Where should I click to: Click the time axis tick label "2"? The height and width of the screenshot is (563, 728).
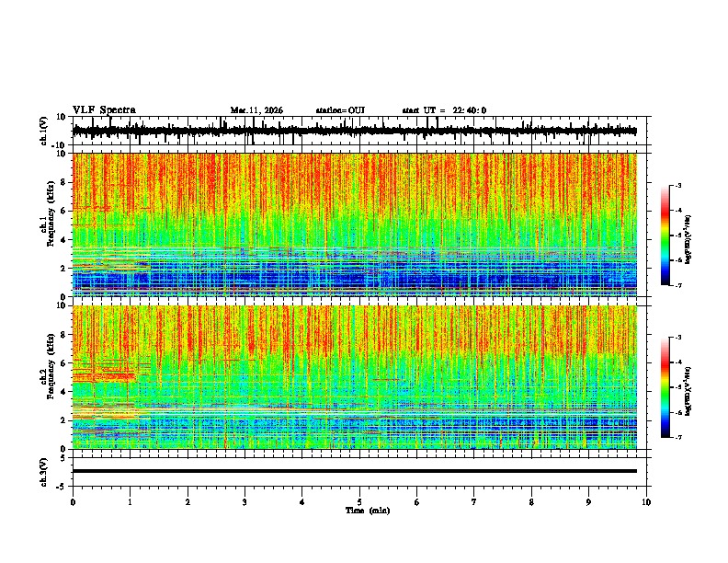[x=188, y=502]
